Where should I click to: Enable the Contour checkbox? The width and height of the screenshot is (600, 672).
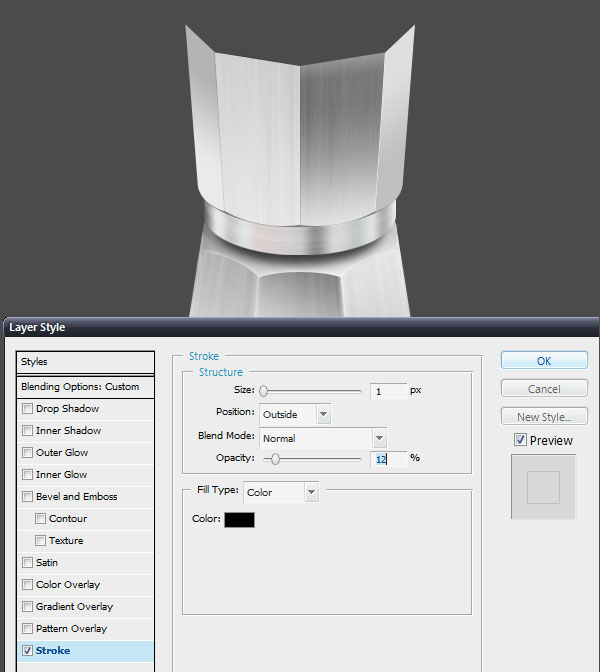pos(40,519)
